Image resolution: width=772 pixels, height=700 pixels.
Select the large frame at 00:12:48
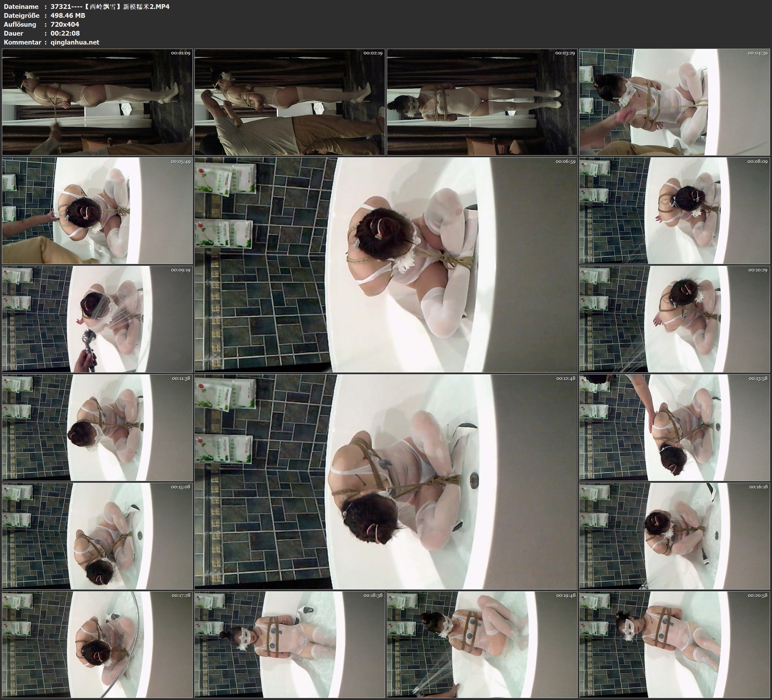[386, 482]
